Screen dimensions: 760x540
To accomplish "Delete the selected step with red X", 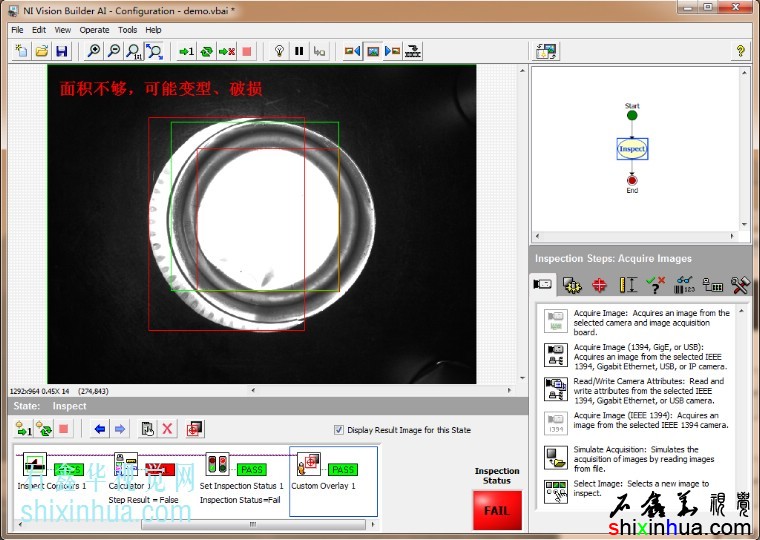I will tap(167, 429).
